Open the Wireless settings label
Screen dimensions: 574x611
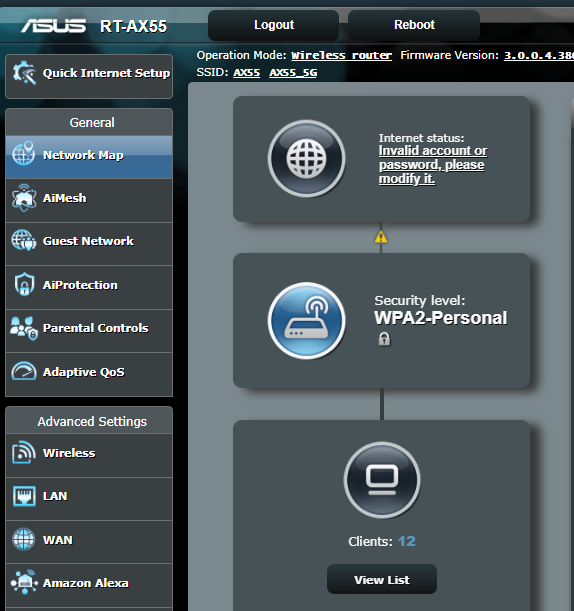(69, 453)
